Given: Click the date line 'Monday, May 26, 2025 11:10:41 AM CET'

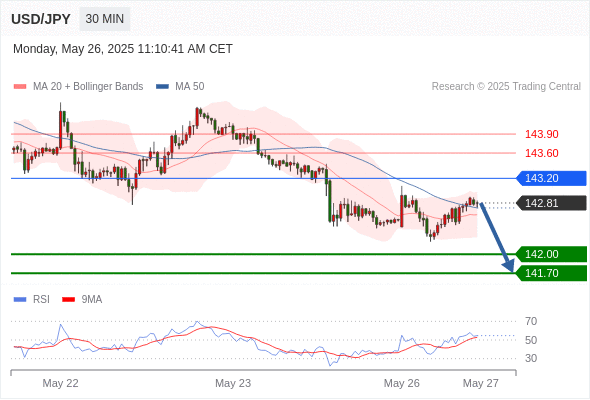Looking at the screenshot, I should (x=123, y=49).
